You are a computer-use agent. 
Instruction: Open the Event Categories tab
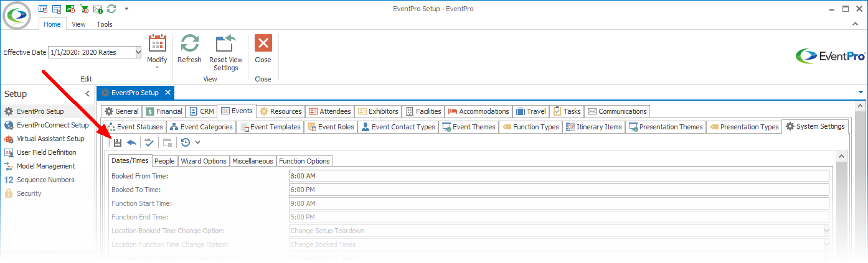(x=201, y=127)
